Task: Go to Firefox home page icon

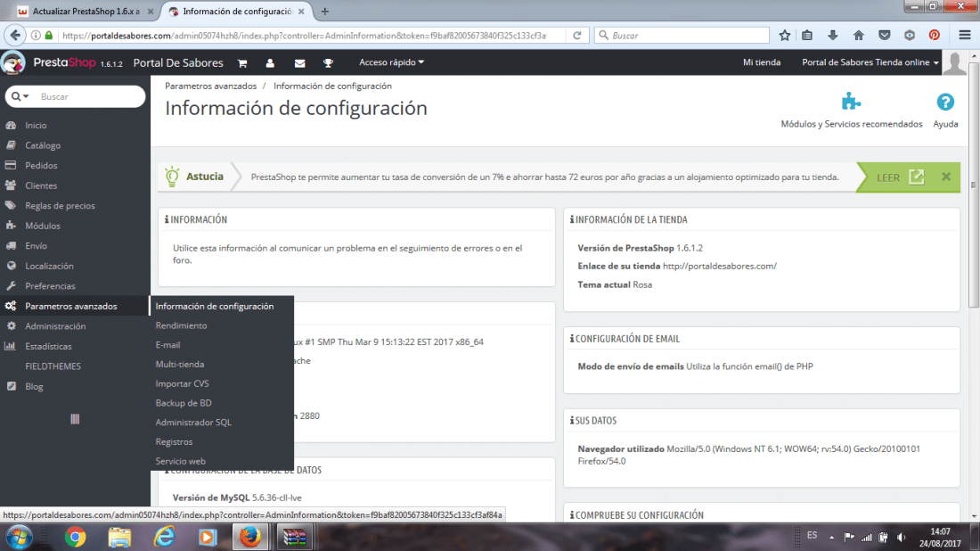Action: pos(859,36)
